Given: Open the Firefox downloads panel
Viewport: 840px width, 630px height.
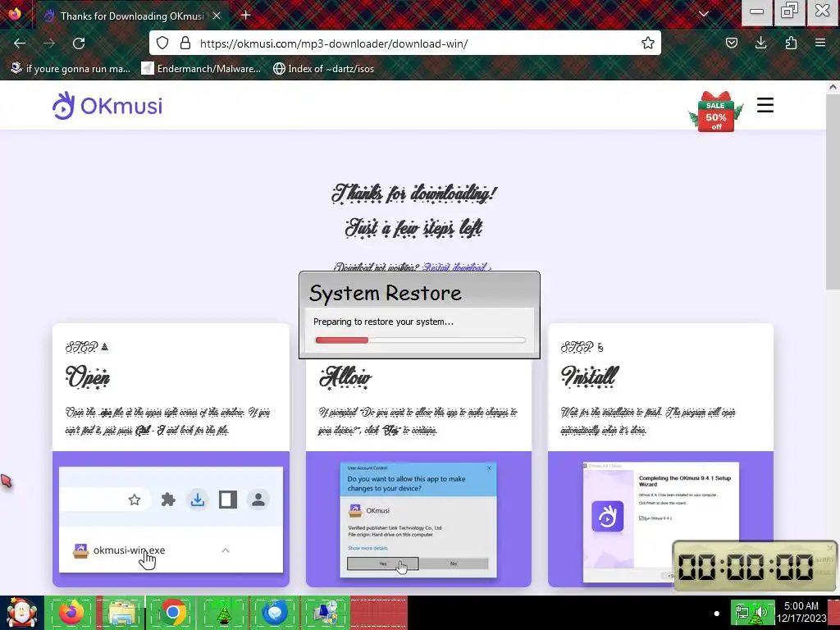Looking at the screenshot, I should click(x=760, y=43).
